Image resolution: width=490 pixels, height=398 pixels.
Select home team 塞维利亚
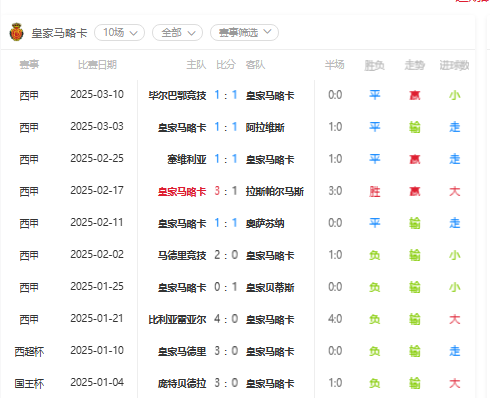(x=187, y=159)
